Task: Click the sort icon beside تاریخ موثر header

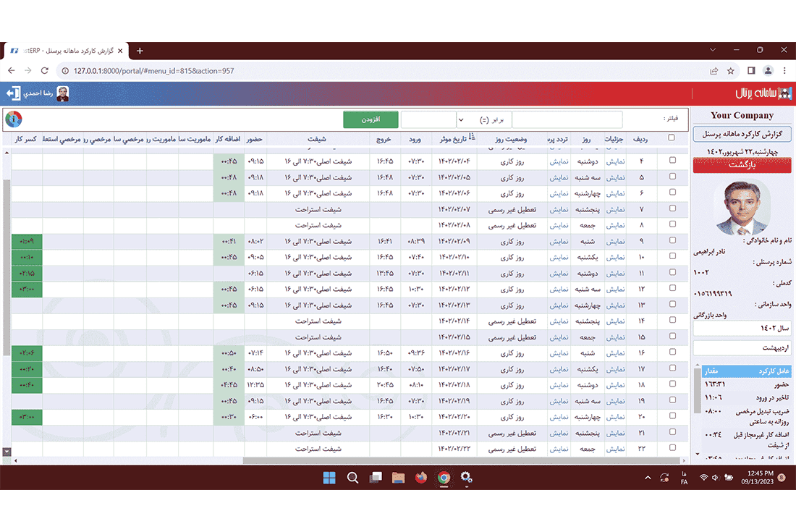Action: tap(473, 138)
